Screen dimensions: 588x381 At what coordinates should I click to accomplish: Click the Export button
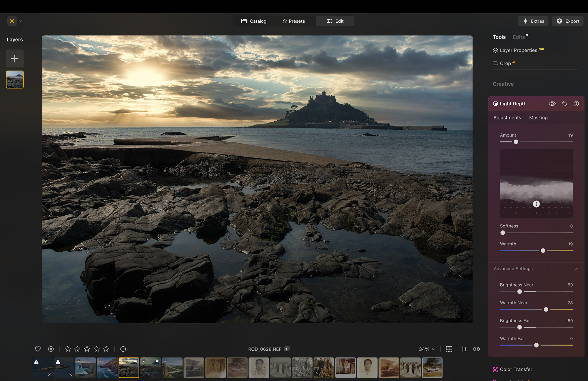point(567,21)
